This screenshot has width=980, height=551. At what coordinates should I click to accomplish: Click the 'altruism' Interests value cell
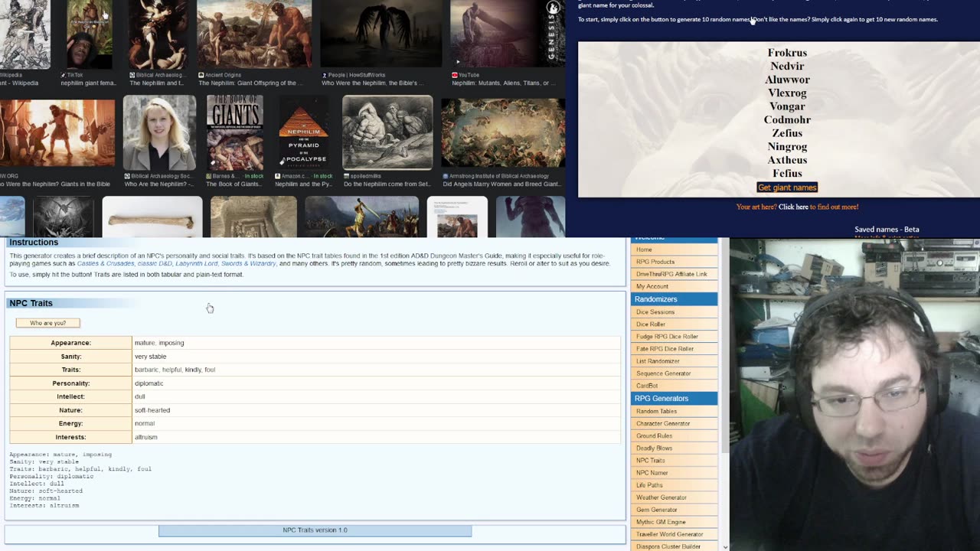(377, 437)
